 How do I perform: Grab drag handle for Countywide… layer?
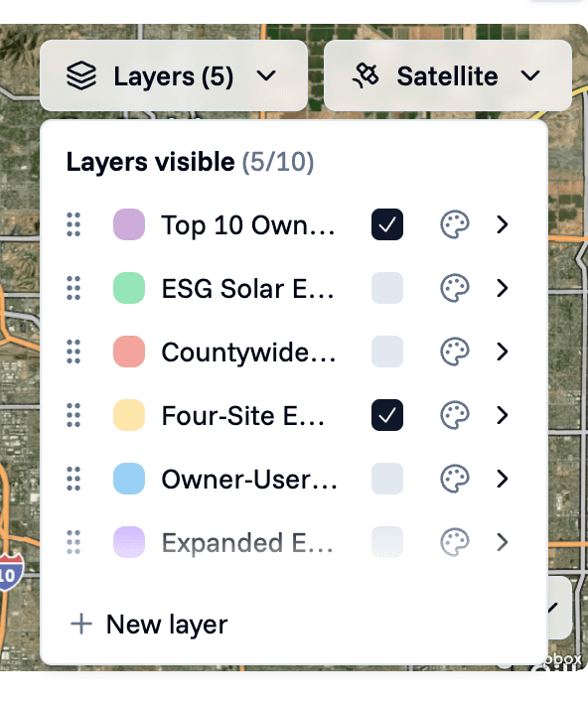(73, 352)
